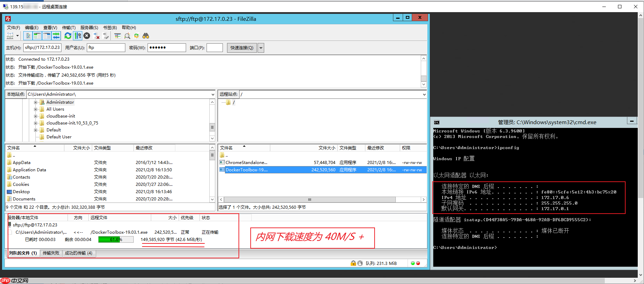Open the Site Manager icon in the toolbar
The width and height of the screenshot is (644, 284).
pyautogui.click(x=10, y=36)
